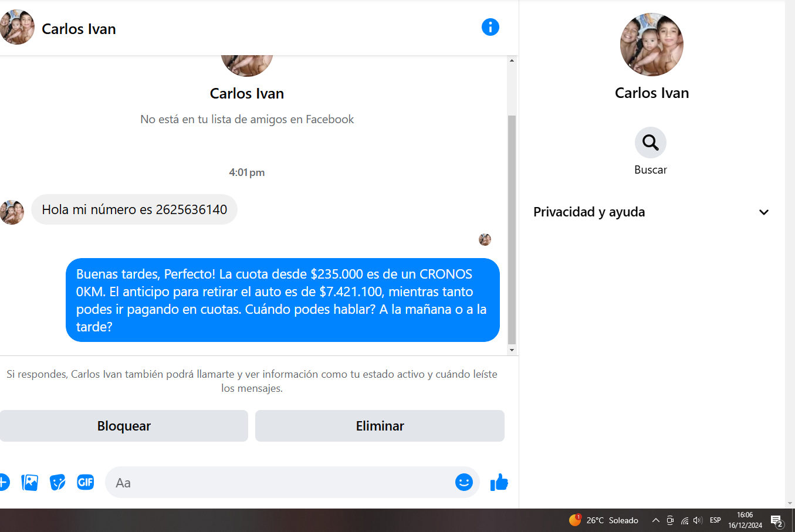Delete the conversation with Eliminar button
The height and width of the screenshot is (532, 795).
[380, 426]
